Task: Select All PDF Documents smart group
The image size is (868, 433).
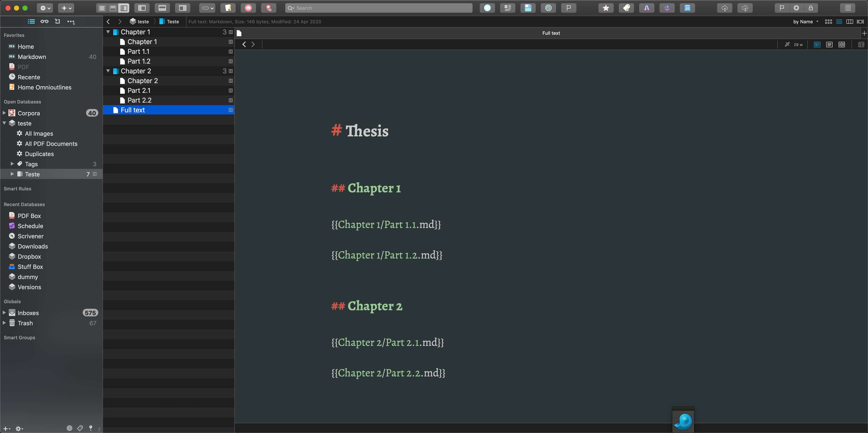Action: (x=51, y=144)
